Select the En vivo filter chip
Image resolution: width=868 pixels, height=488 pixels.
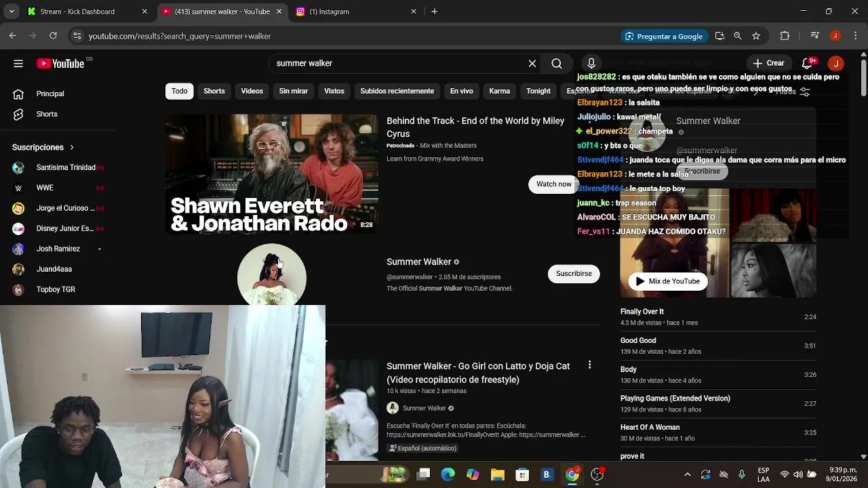click(x=462, y=91)
